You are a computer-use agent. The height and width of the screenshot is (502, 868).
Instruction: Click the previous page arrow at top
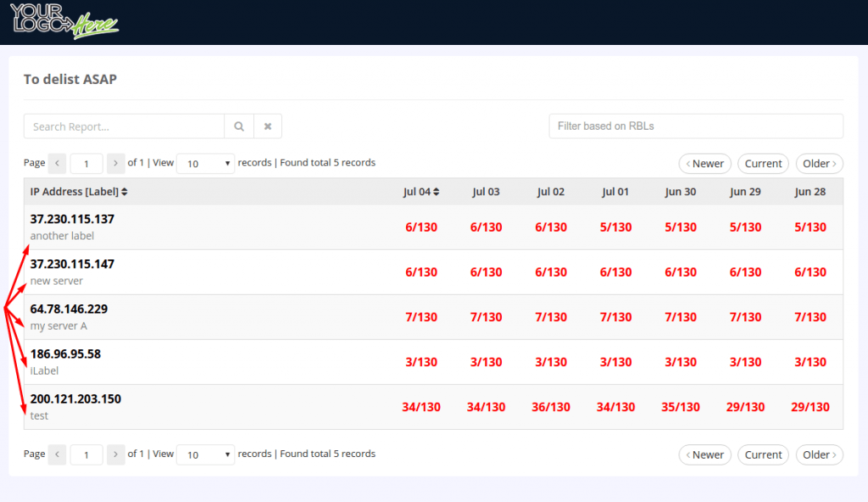[57, 163]
